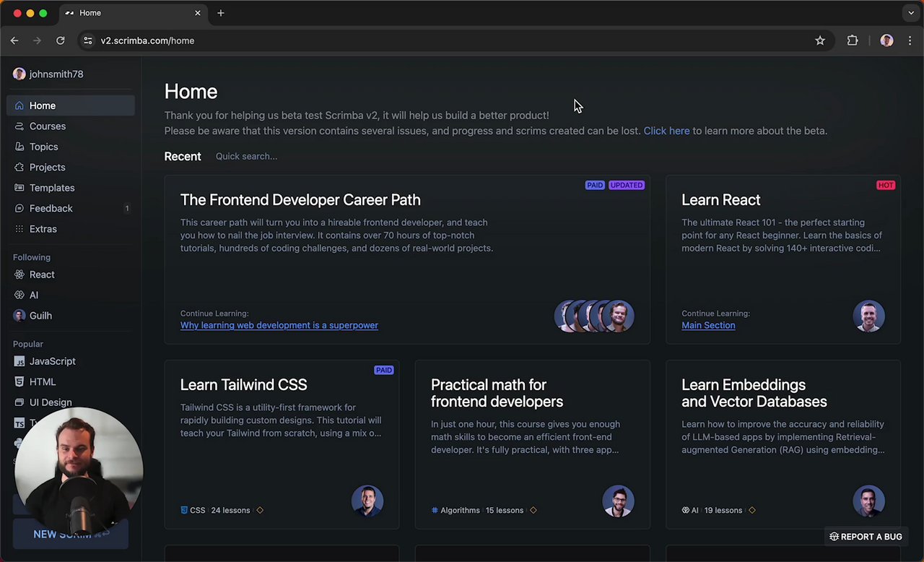
Task: Click the Feedback chat bubble icon
Action: coord(19,209)
